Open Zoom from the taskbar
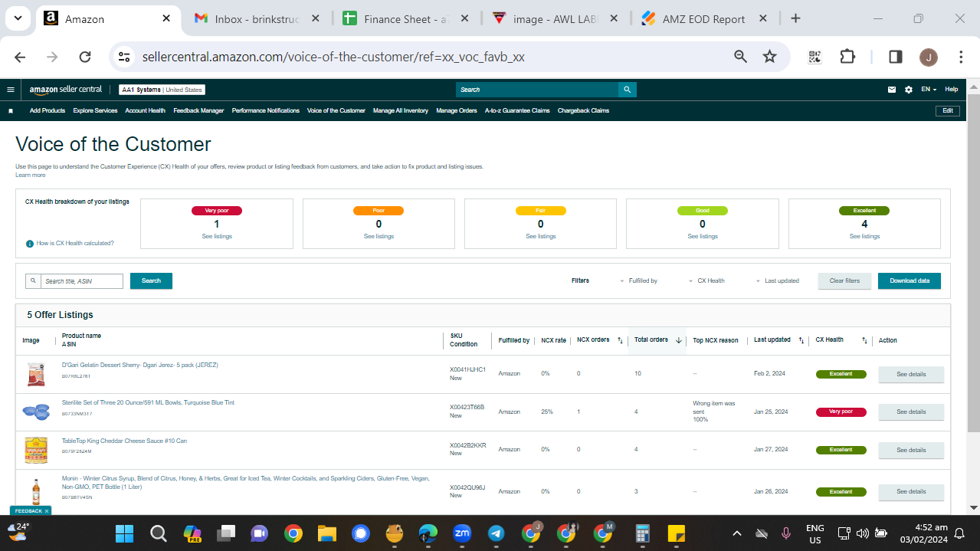 point(462,533)
